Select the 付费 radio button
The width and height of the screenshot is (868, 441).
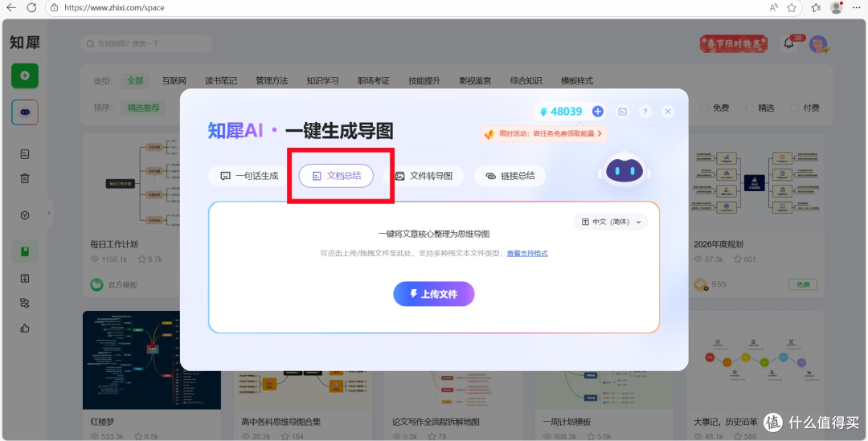click(x=794, y=108)
